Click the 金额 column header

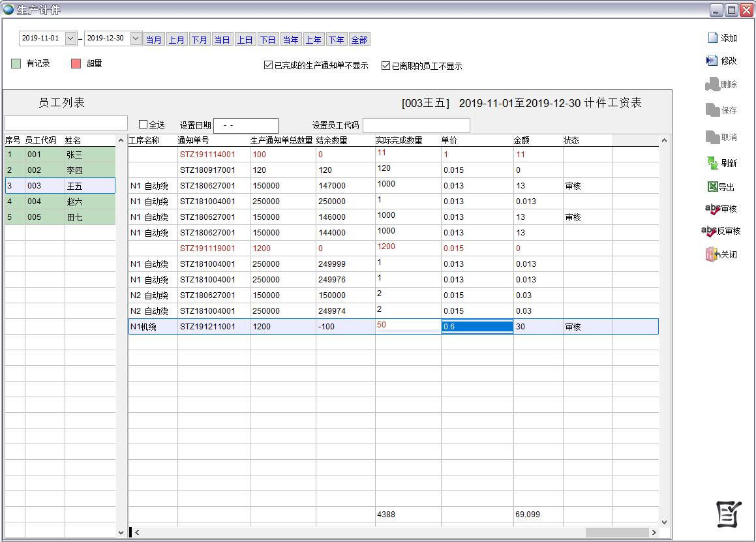coord(521,140)
